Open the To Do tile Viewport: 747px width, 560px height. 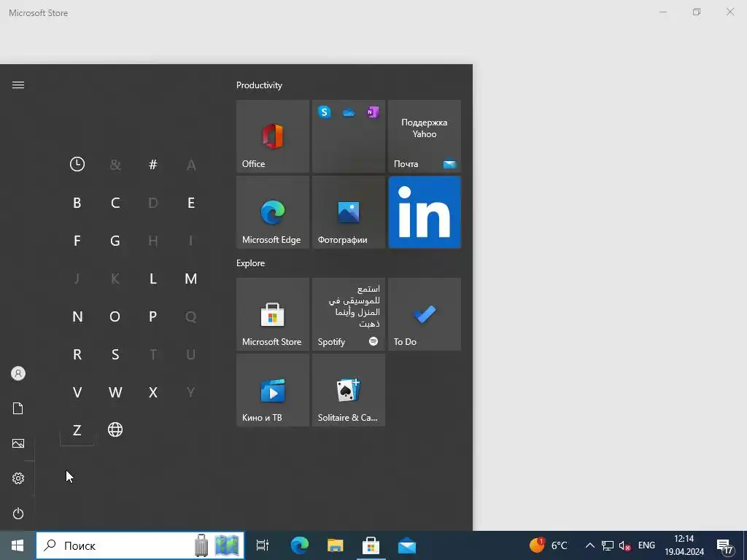tap(425, 314)
